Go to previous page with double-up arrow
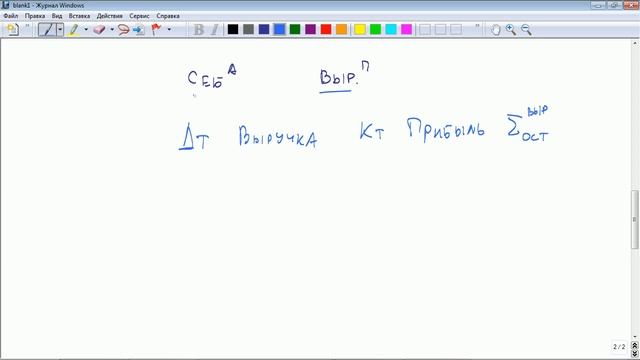Screen dimensions: 640x360 [635, 346]
